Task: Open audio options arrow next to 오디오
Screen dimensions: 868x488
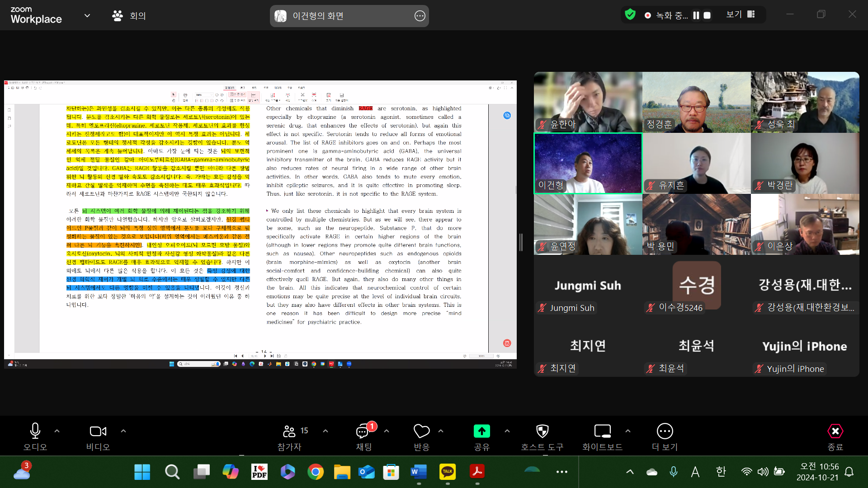Action: pos(57,431)
